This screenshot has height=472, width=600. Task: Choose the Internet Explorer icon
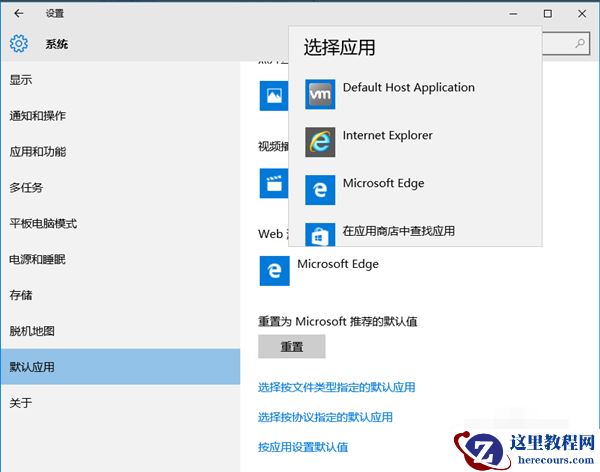320,142
